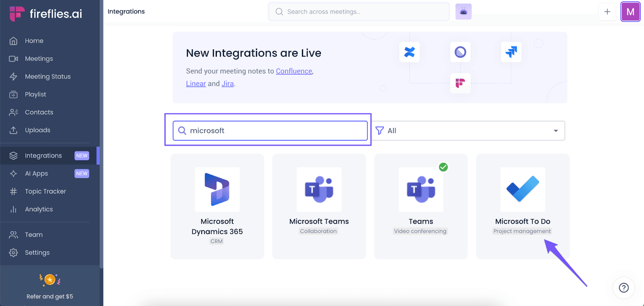Open Microsoft Dynamics 365 integration card
The width and height of the screenshot is (644, 306).
(217, 206)
